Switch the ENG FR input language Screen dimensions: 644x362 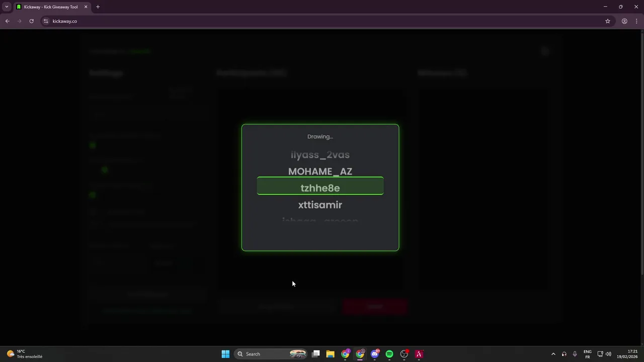pyautogui.click(x=588, y=354)
